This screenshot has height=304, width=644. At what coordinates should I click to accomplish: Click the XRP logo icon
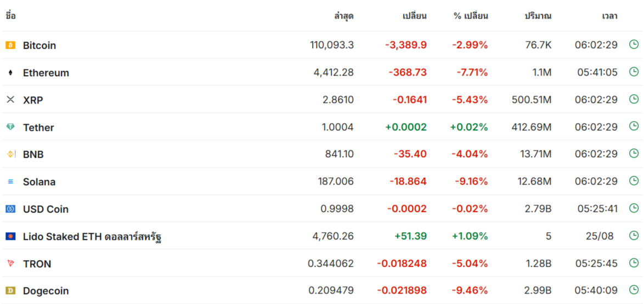10,100
